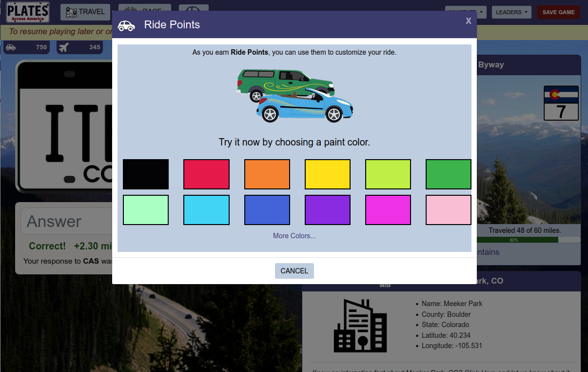
Task: Open the Travel map button
Action: (85, 12)
